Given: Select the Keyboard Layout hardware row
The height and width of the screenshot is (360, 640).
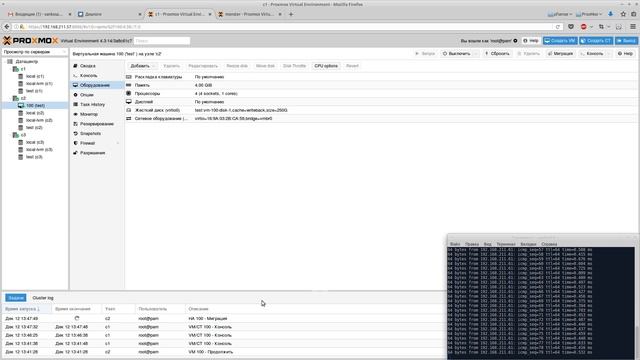Looking at the screenshot, I should click(381, 77).
